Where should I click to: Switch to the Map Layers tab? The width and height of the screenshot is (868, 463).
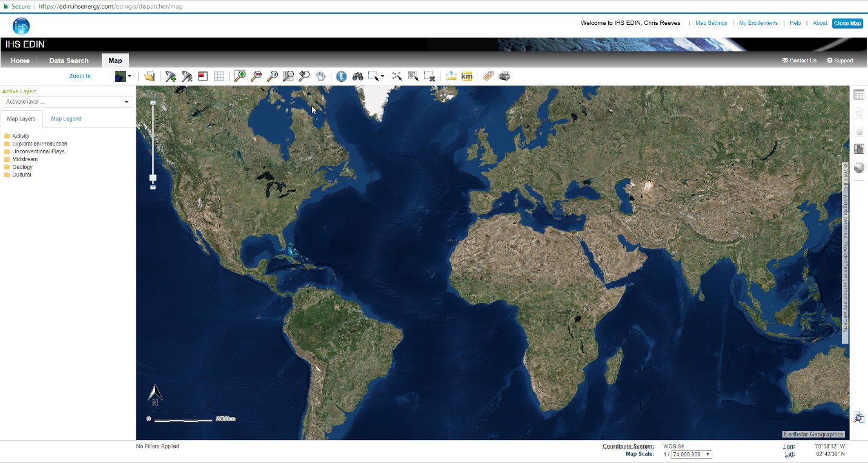pyautogui.click(x=21, y=119)
